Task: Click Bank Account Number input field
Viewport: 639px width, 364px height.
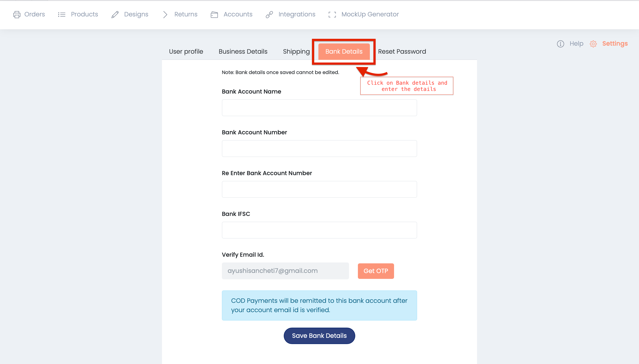Action: click(x=319, y=148)
